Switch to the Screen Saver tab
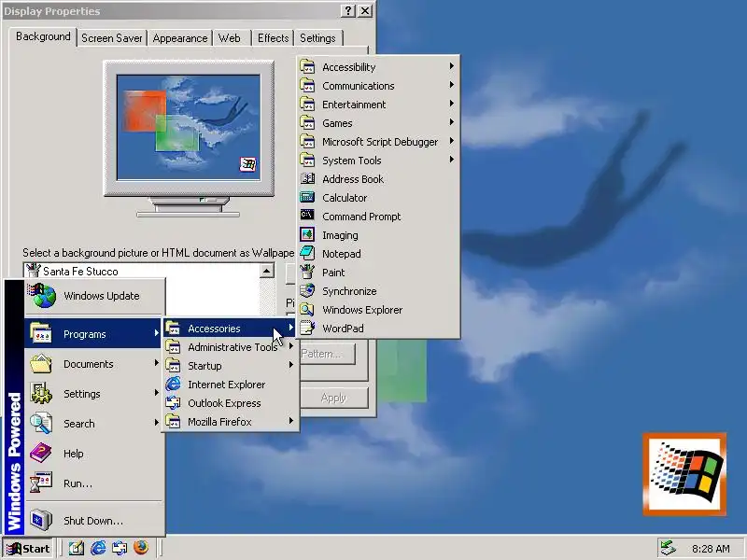The height and width of the screenshot is (560, 747). point(112,38)
